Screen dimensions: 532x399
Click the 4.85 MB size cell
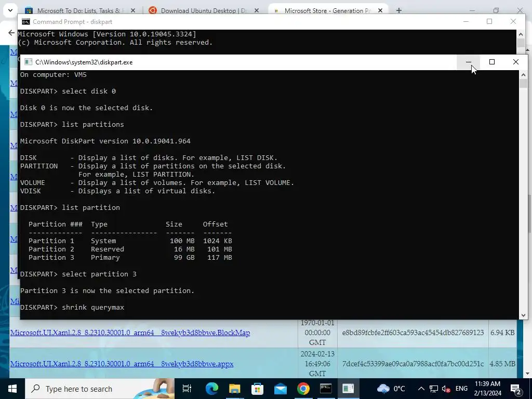tap(502, 364)
